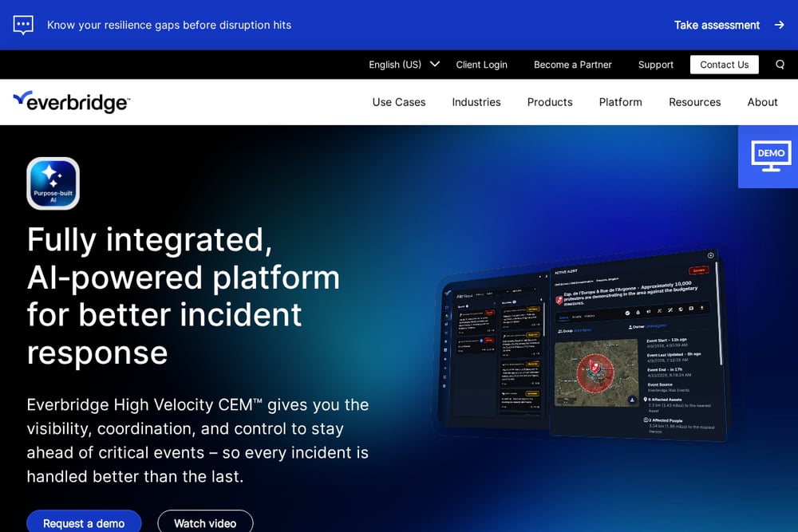Open the Products menu
The image size is (798, 532).
point(550,102)
